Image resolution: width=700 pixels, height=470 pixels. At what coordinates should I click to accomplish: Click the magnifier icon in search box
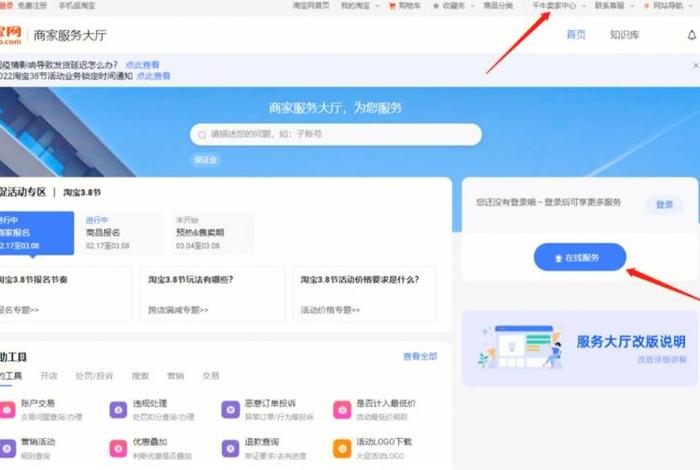(202, 134)
